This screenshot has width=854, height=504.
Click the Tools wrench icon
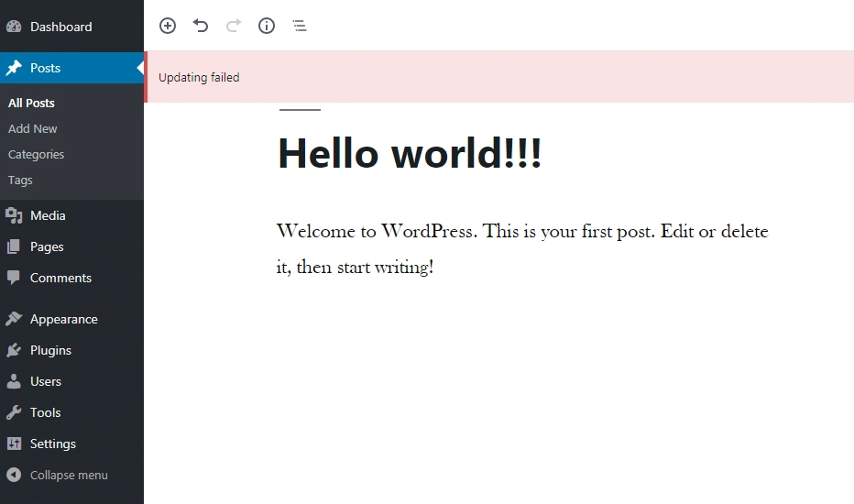point(14,412)
